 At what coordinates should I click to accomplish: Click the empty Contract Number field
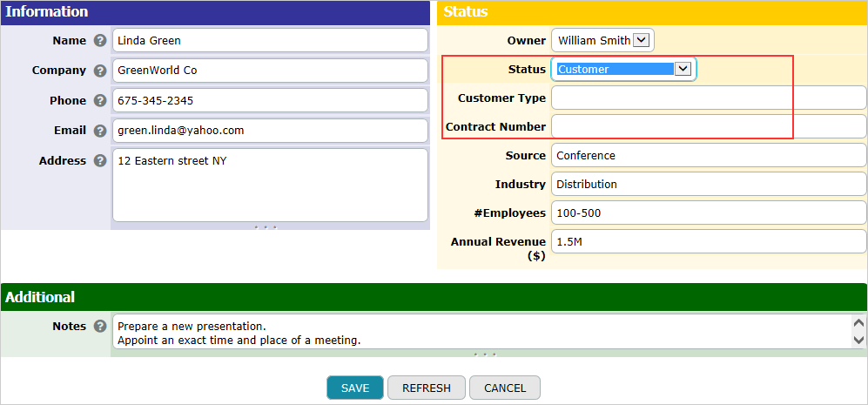click(709, 126)
